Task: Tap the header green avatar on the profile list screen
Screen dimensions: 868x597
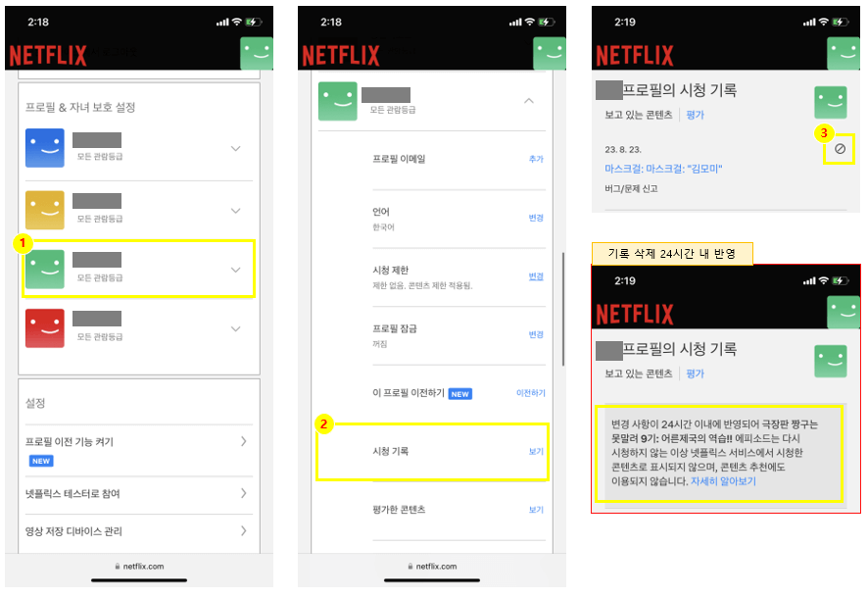Action: coord(257,53)
